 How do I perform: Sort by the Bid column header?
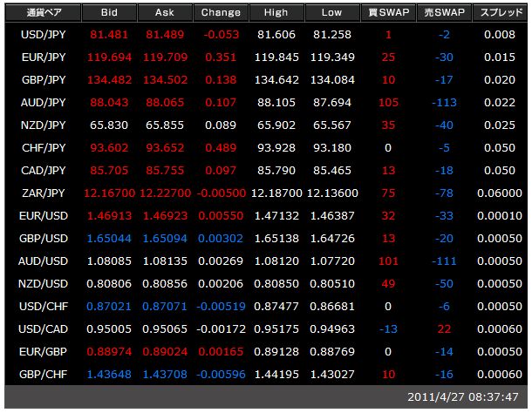point(109,12)
